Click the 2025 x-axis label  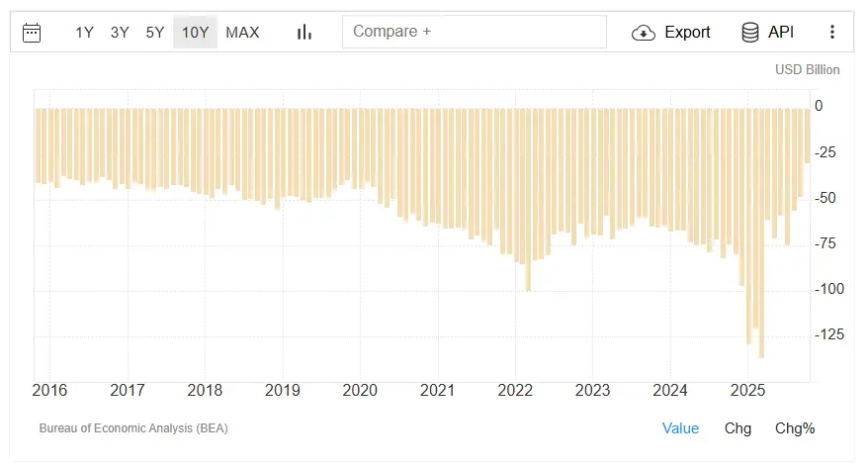coord(747,391)
